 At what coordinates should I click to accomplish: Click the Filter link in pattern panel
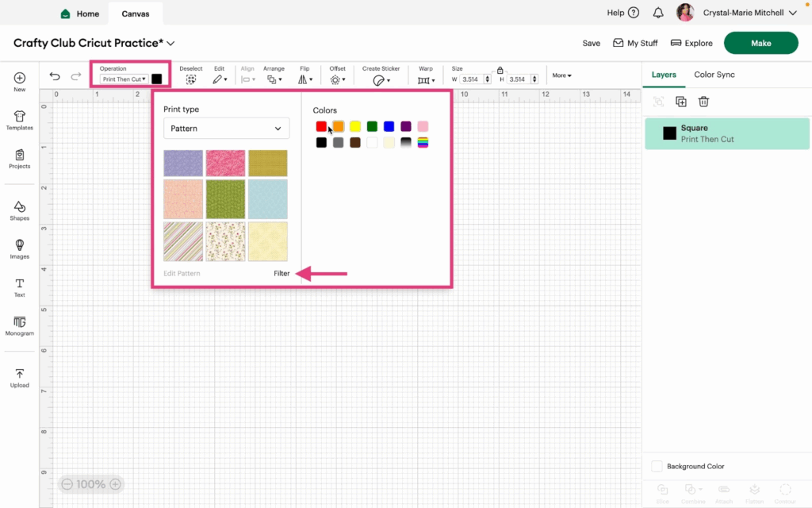282,273
